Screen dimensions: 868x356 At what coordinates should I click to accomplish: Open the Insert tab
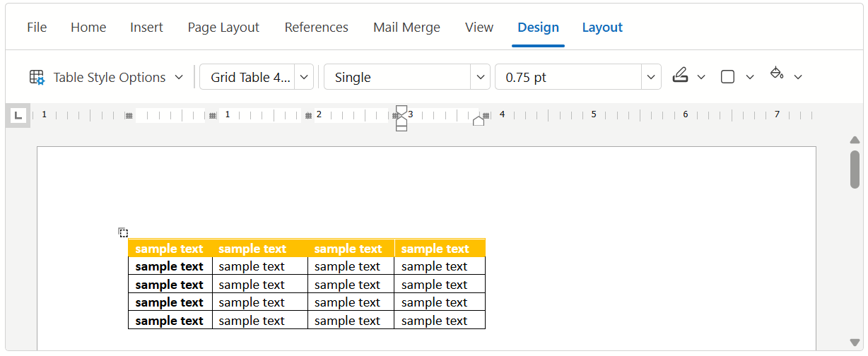pyautogui.click(x=146, y=28)
